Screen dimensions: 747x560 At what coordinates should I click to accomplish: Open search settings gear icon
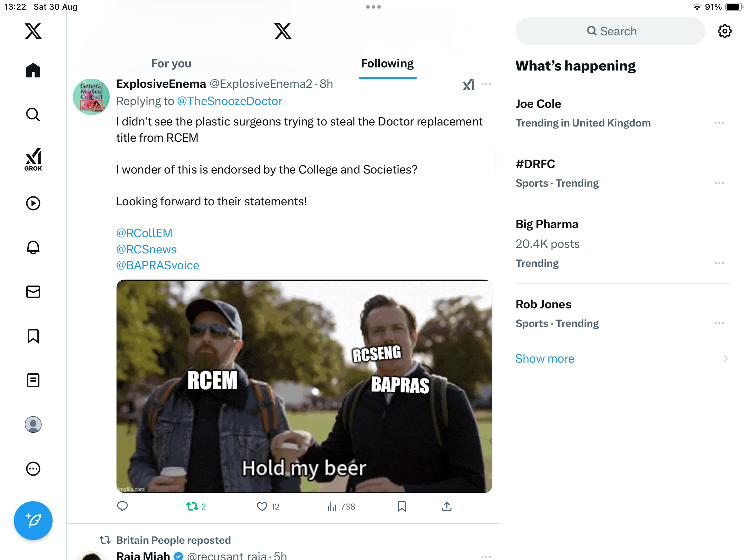(x=725, y=31)
